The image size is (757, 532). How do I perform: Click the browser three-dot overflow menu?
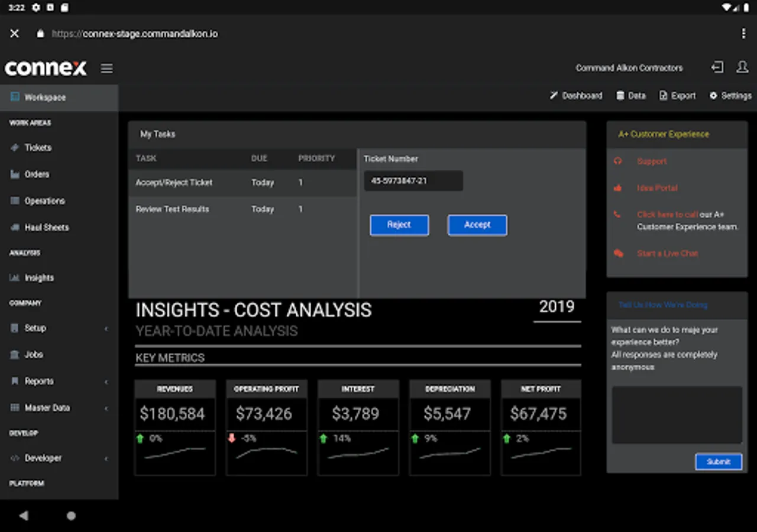tap(743, 34)
